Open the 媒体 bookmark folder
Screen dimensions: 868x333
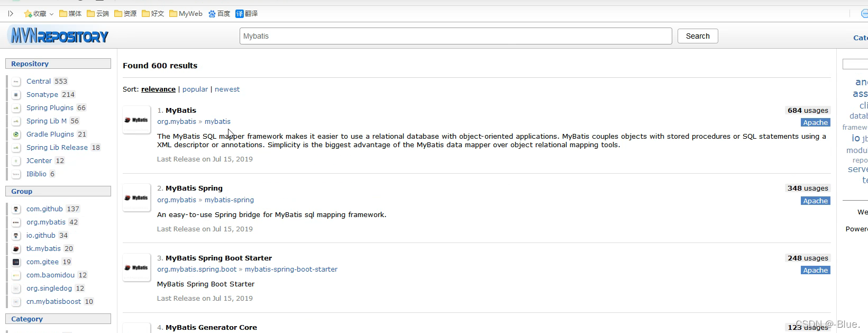pos(70,14)
